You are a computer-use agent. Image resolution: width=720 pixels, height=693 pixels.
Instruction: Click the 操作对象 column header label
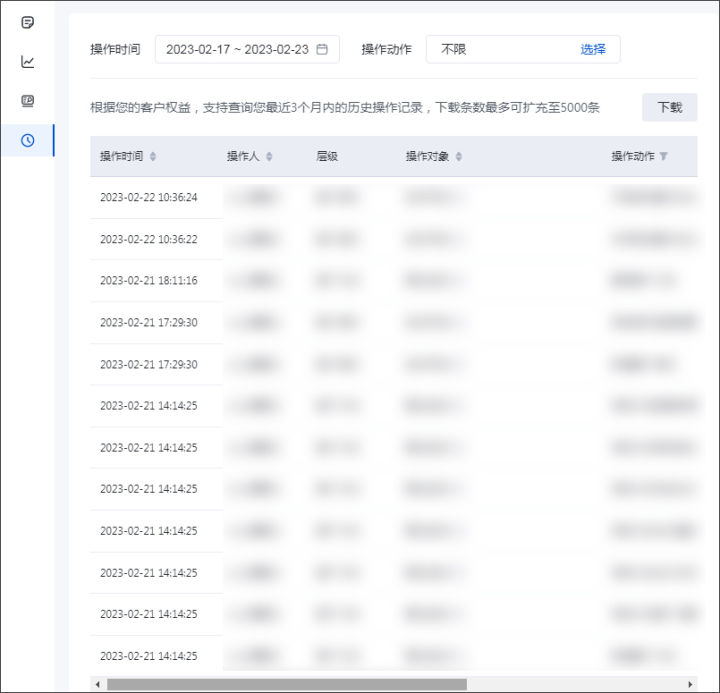[427, 156]
